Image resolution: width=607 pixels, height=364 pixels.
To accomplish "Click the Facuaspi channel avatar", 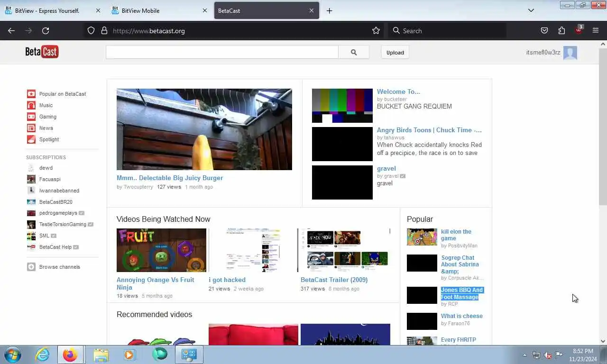I will (31, 179).
